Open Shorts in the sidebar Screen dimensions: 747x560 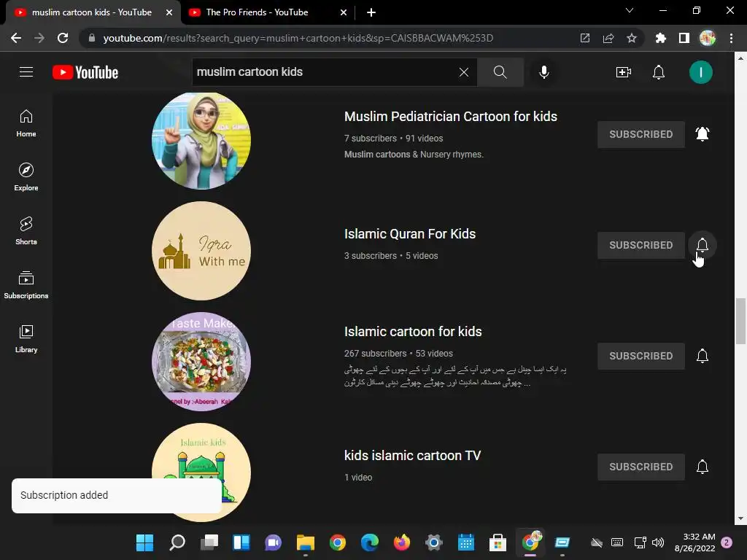(x=26, y=231)
